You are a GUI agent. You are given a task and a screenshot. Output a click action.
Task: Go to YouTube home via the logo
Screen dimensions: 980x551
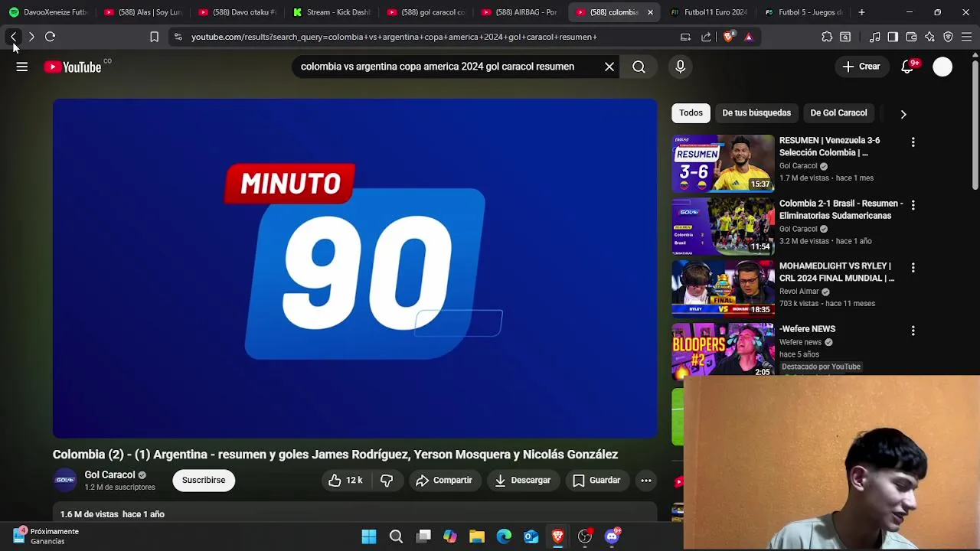click(x=73, y=67)
